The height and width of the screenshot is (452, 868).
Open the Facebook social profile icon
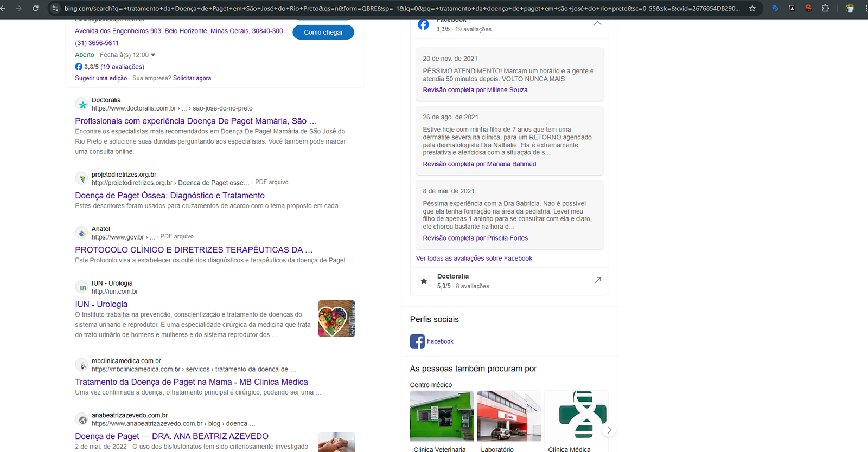417,341
